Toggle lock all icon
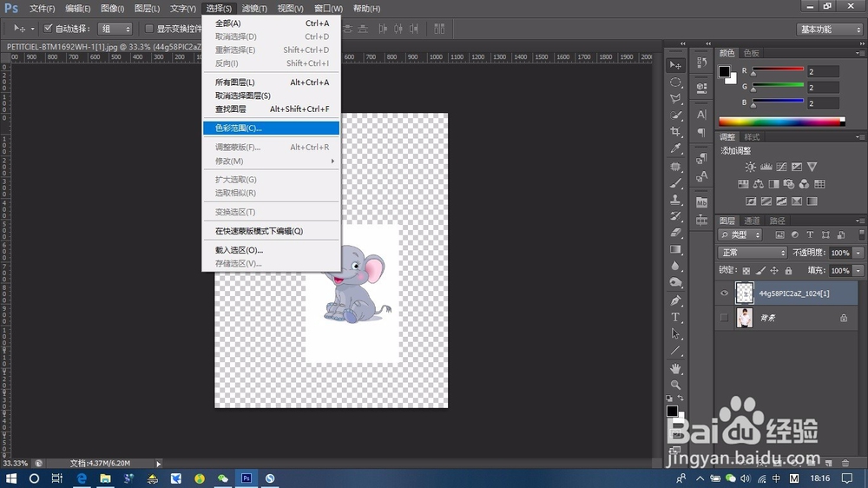The height and width of the screenshot is (488, 868). (x=788, y=271)
